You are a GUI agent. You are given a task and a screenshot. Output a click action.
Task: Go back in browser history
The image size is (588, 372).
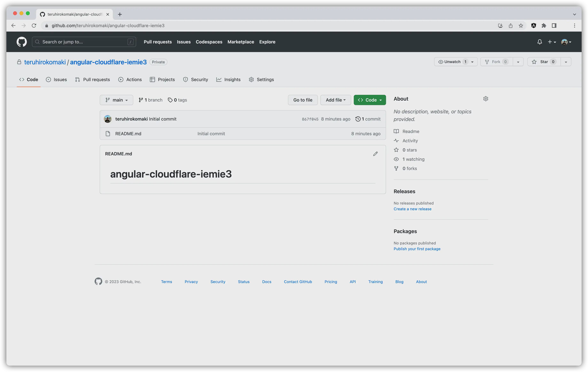(x=13, y=25)
